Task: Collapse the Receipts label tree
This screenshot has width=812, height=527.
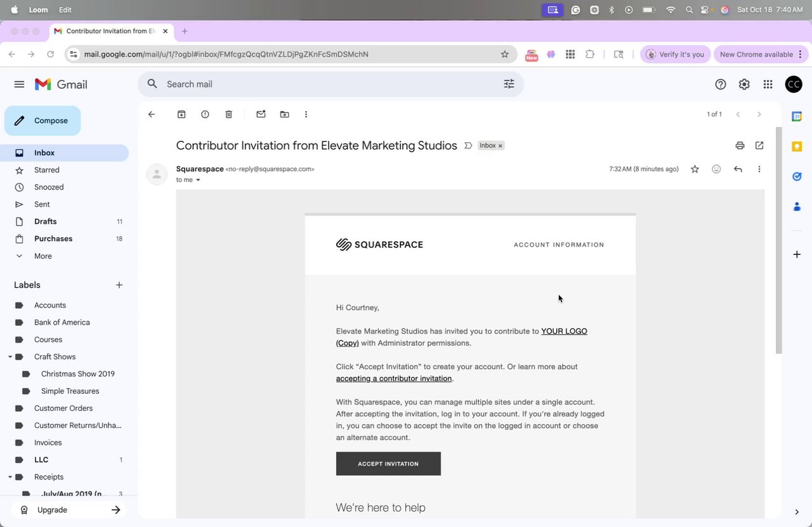Action: click(10, 477)
